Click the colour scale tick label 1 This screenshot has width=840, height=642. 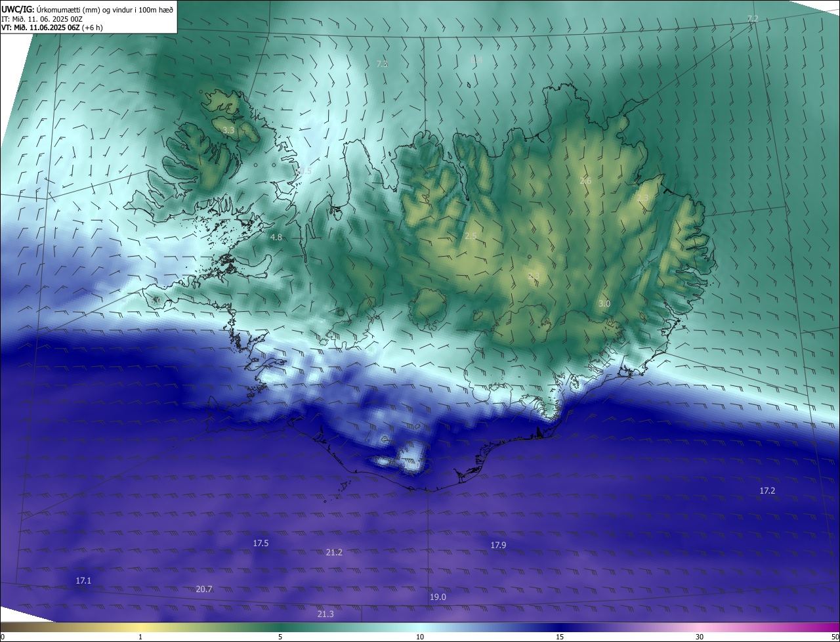(x=140, y=637)
